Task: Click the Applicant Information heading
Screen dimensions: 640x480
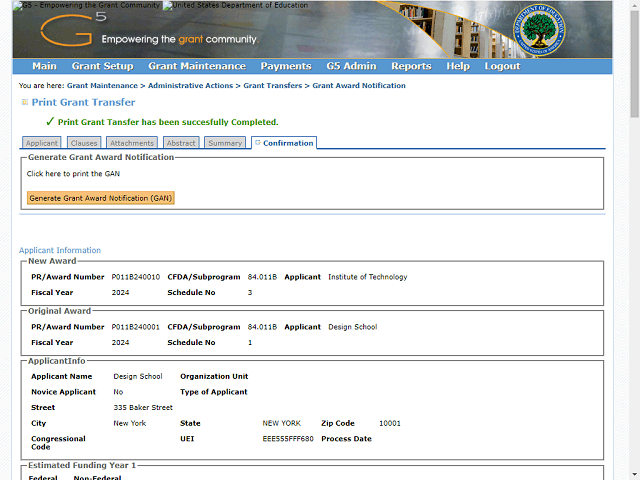Action: tap(60, 250)
